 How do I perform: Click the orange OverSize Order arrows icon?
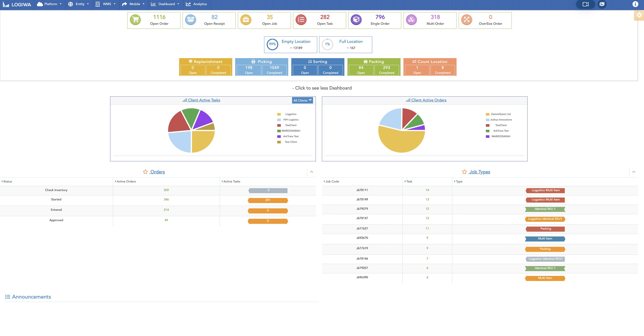[467, 20]
